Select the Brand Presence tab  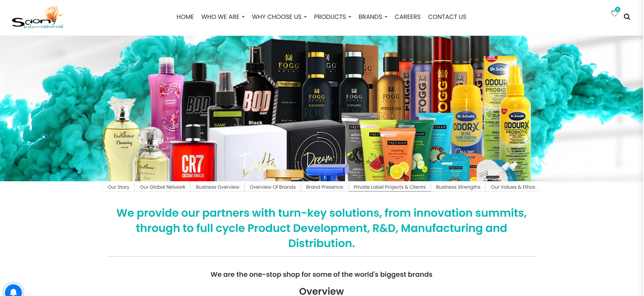pyautogui.click(x=324, y=187)
